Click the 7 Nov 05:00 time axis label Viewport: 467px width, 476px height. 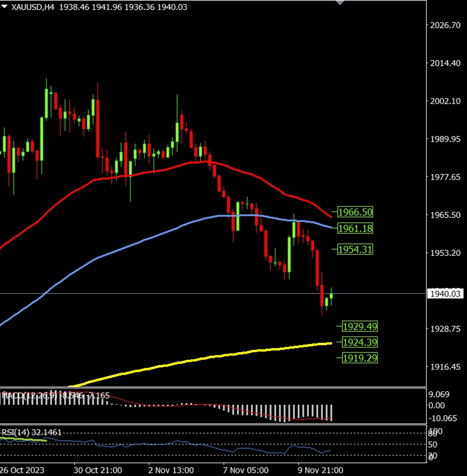click(x=246, y=470)
